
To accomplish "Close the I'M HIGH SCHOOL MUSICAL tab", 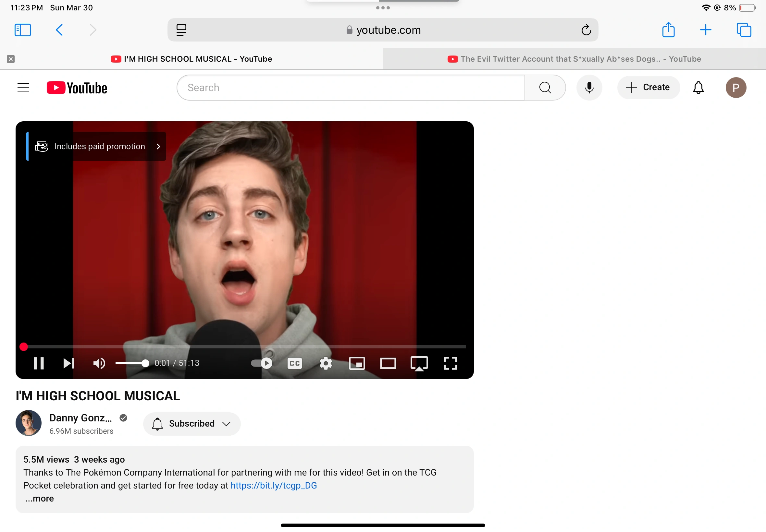I will [11, 59].
